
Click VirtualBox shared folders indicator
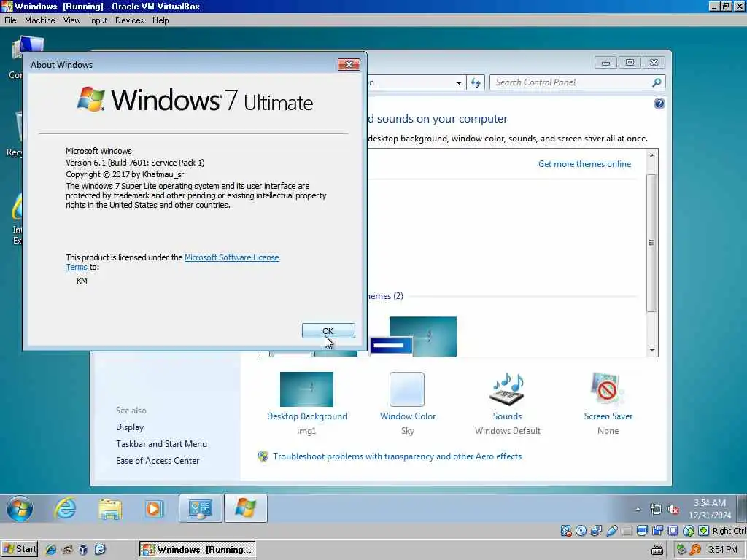tap(627, 531)
